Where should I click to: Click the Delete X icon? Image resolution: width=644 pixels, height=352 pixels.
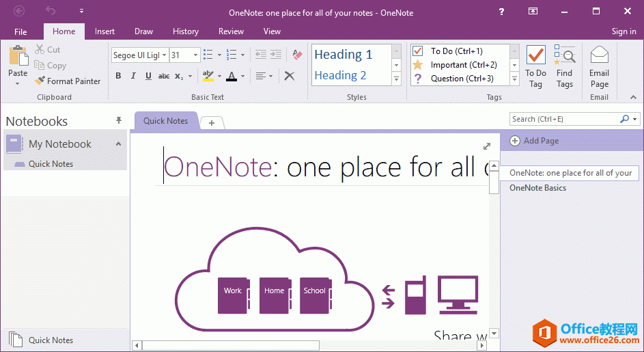pos(290,76)
